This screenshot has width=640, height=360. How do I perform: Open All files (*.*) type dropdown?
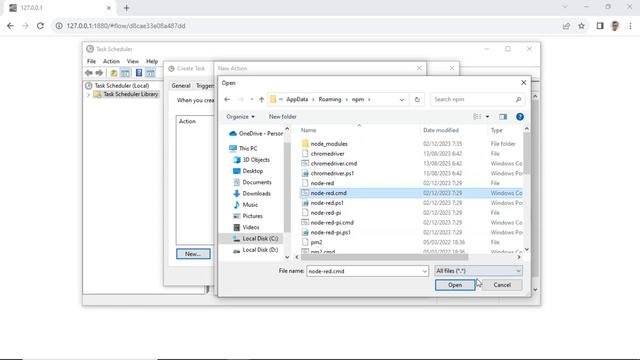click(x=478, y=271)
